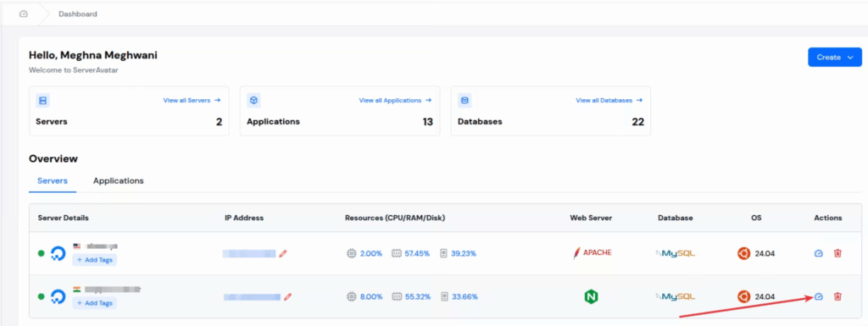868x326 pixels.
Task: Click the Databases card icon
Action: (465, 101)
